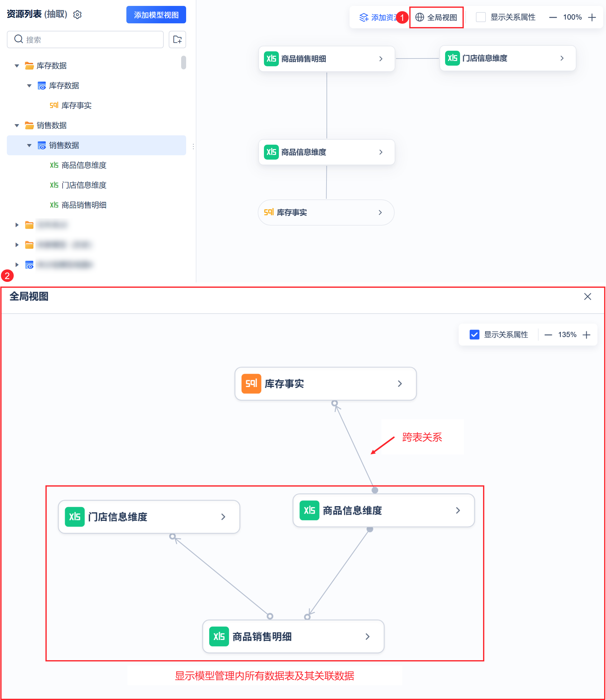Click 添加模型视图 button
The image size is (606, 700).
tap(156, 15)
